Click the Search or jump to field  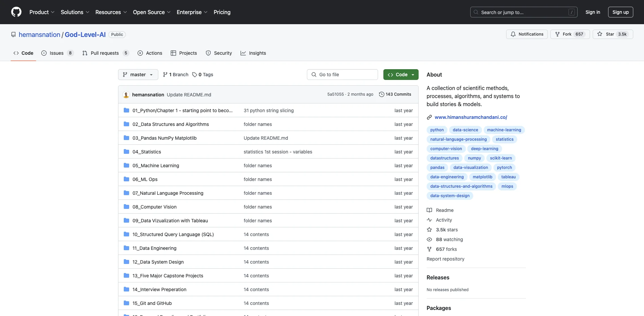[524, 12]
